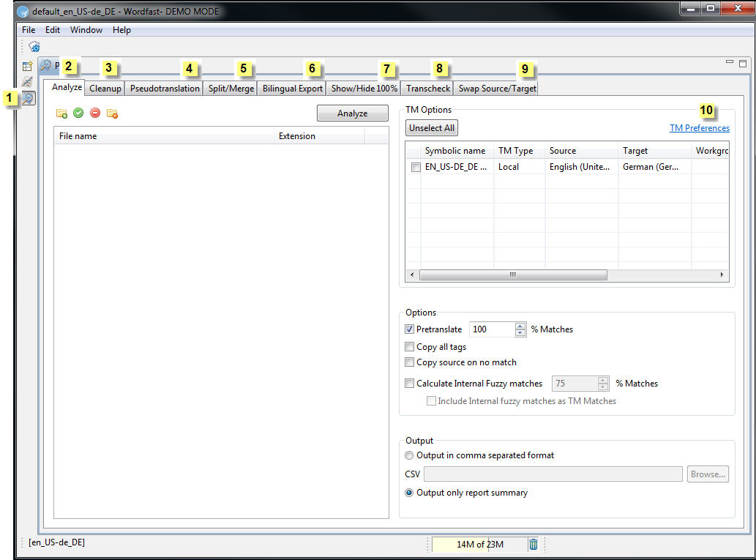Viewport: 756px width, 560px height.
Task: Click the [en_US-de_DE] status bar text
Action: point(56,542)
